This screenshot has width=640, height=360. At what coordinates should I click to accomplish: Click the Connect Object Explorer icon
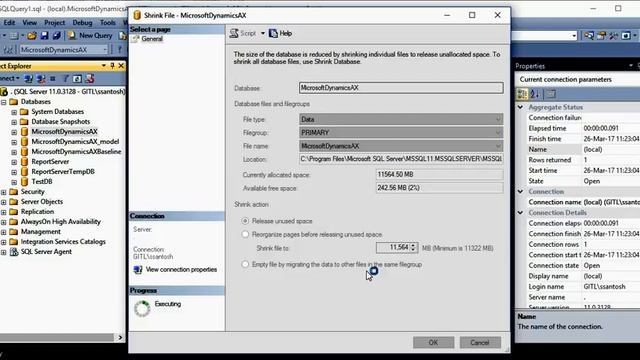pyautogui.click(x=28, y=78)
